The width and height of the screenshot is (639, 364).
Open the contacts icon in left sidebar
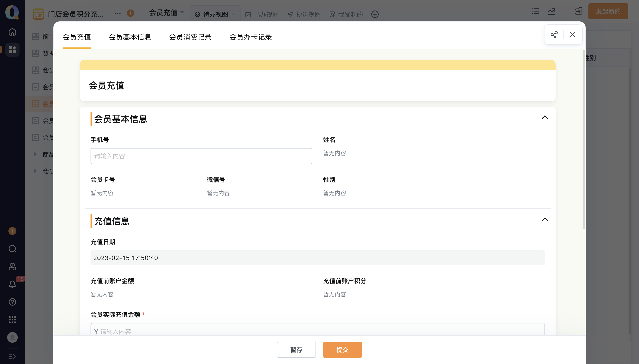coord(12,266)
